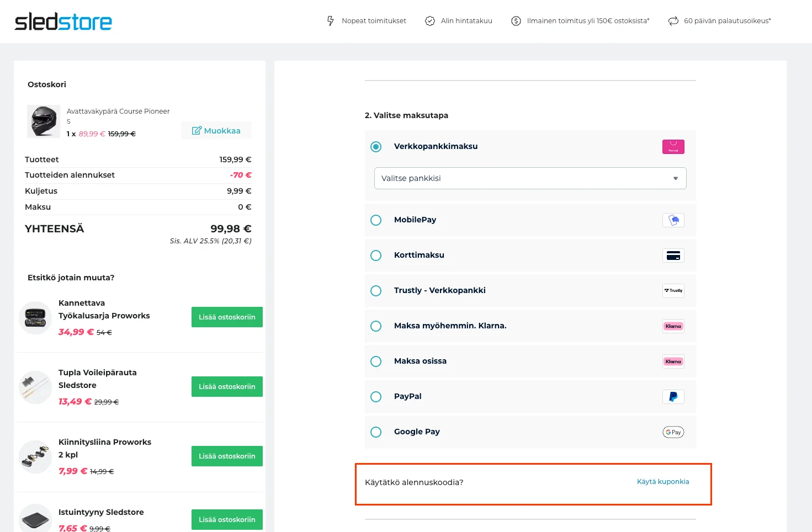Select Maksa myöhemmin Klarna radio button
Image resolution: width=812 pixels, height=532 pixels.
(x=376, y=326)
